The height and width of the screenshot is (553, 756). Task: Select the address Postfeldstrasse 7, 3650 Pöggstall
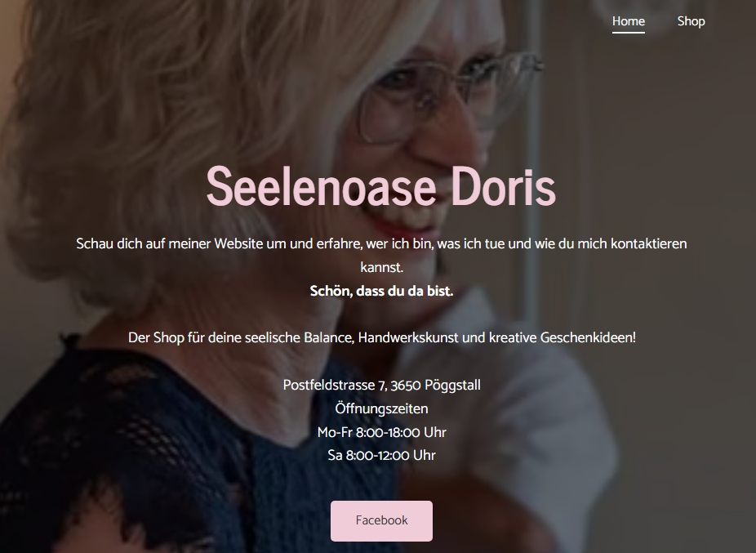tap(381, 385)
